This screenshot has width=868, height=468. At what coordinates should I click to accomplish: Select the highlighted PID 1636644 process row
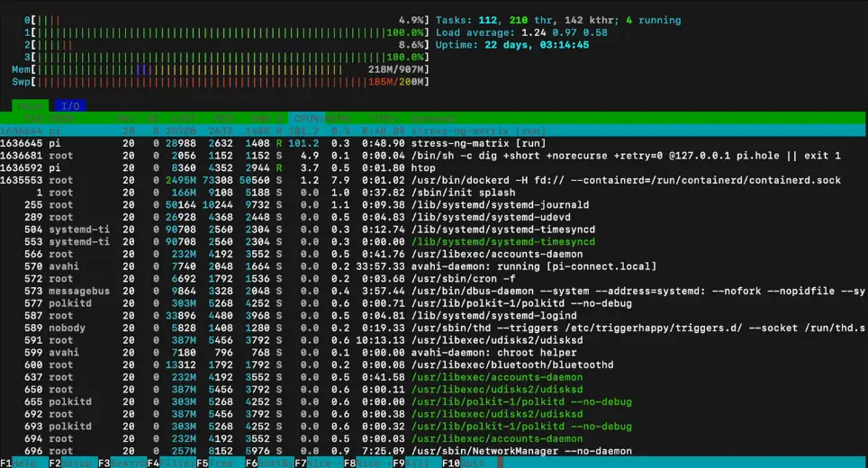coord(433,130)
